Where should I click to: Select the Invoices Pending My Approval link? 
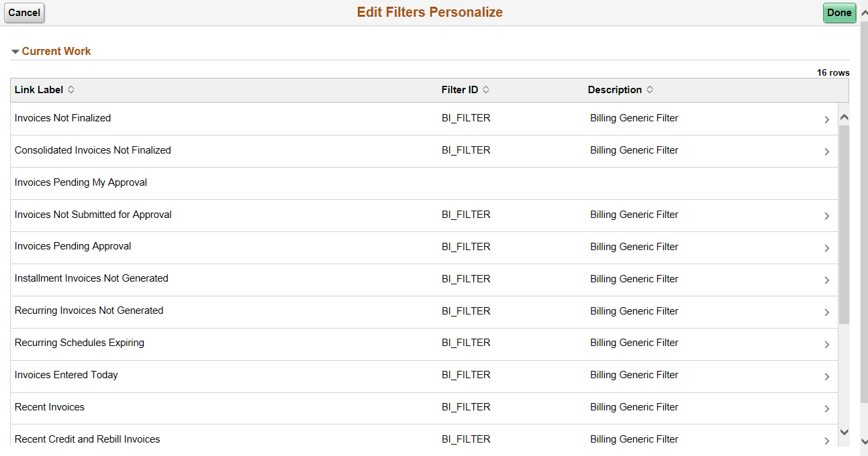click(81, 182)
